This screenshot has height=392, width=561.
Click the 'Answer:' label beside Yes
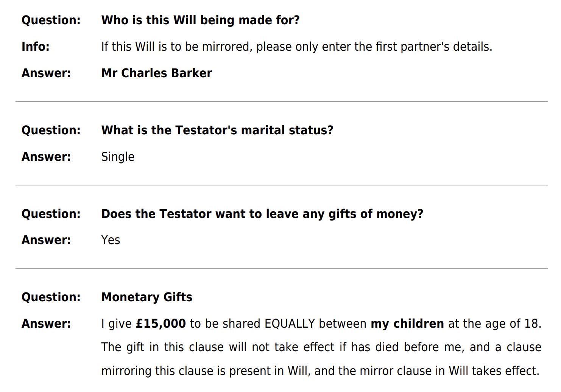(46, 240)
